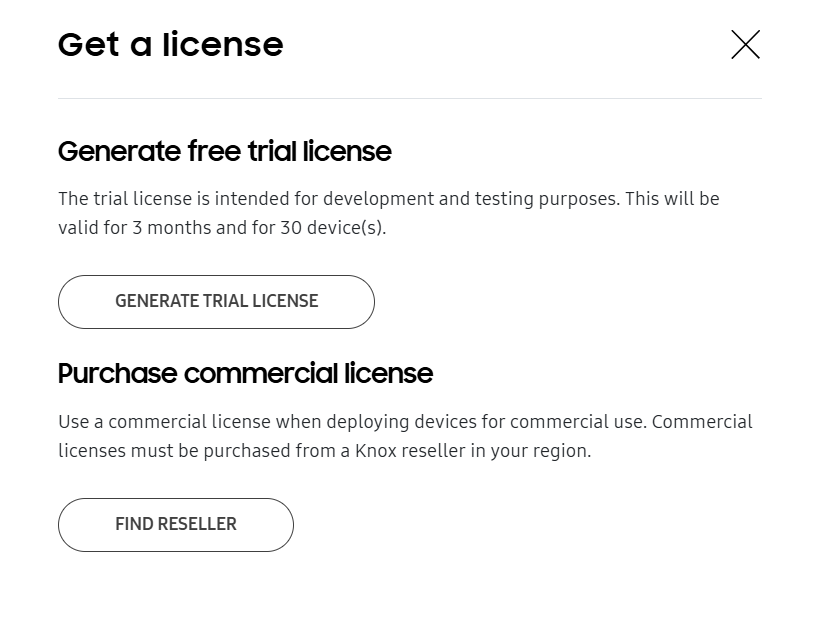The height and width of the screenshot is (628, 823).
Task: Start generating a free trial license
Action: (x=216, y=301)
